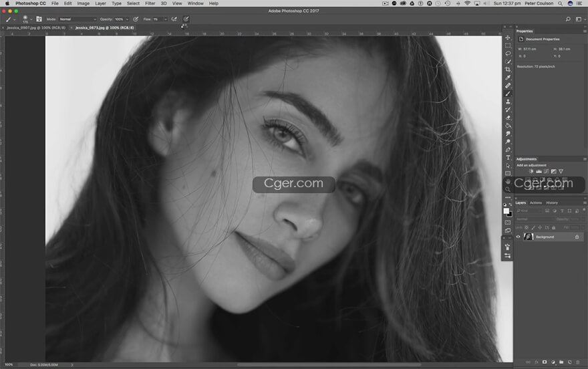
Task: Link layers icon in Layers panel
Action: click(528, 362)
